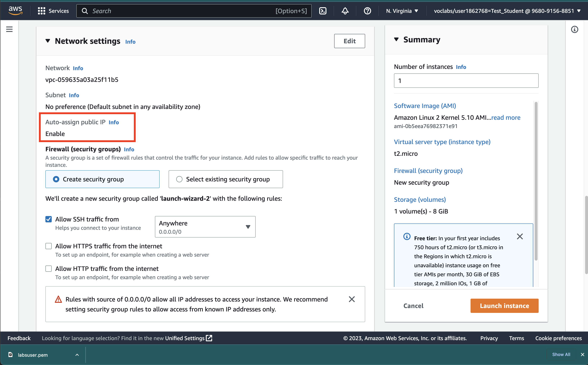Select Create security group
Image resolution: width=588 pixels, height=365 pixels.
point(56,179)
